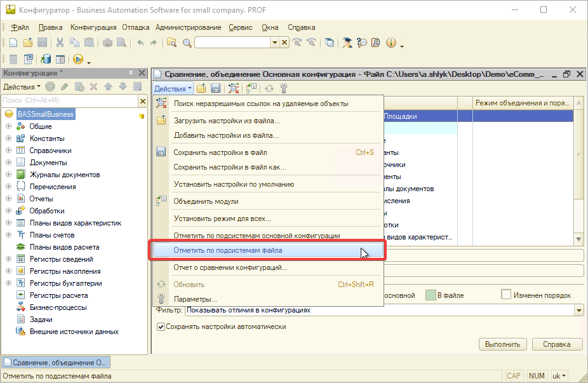Click the start debugging play icon
588x383 pixels.
(78, 59)
